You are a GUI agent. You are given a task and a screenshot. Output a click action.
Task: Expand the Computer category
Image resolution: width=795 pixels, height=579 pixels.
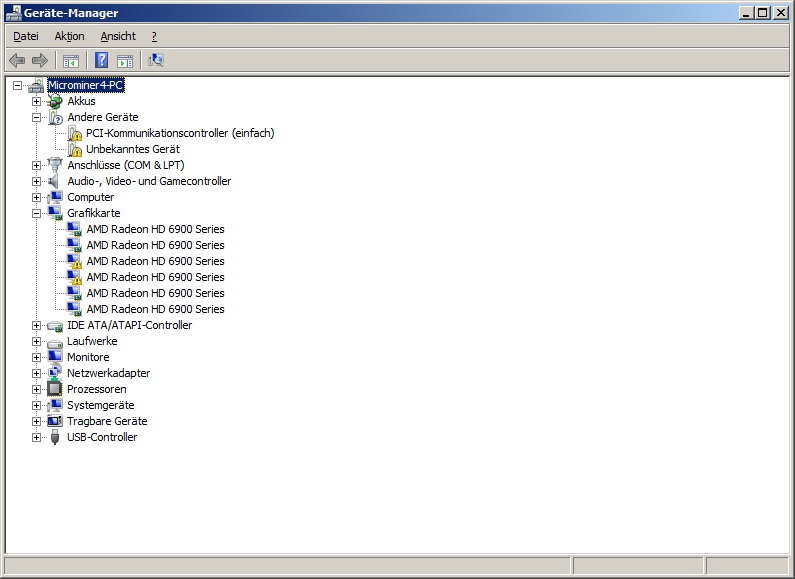click(37, 197)
